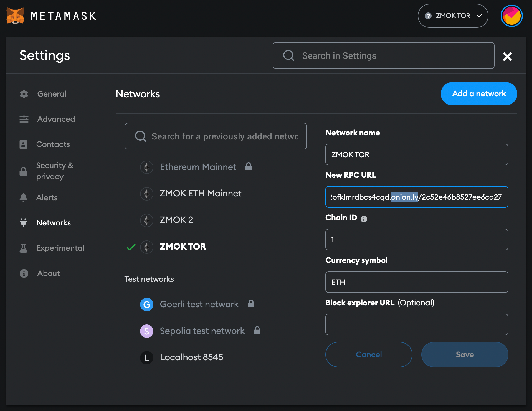Click the Contacts address book icon
532x411 pixels.
click(24, 144)
